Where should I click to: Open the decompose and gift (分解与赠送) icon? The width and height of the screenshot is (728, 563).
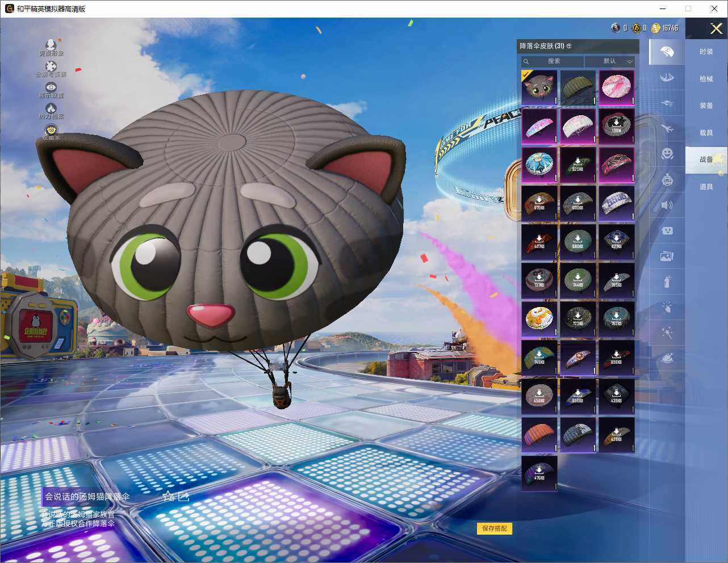point(51,66)
